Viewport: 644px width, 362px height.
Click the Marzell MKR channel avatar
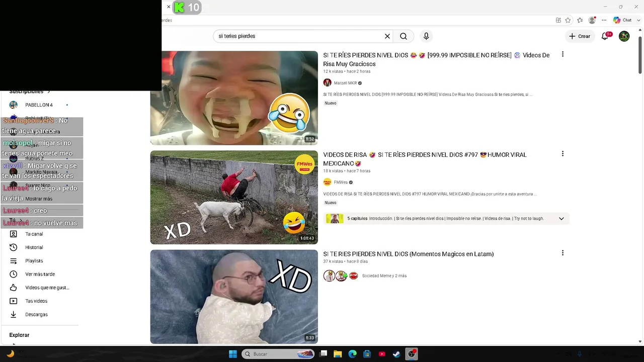(x=328, y=83)
